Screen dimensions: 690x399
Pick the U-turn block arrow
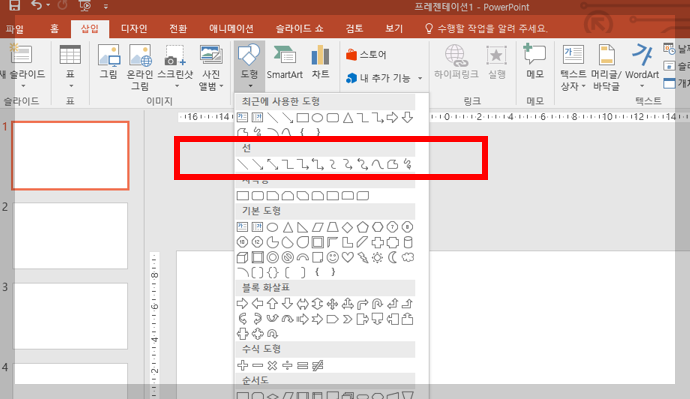(x=378, y=304)
